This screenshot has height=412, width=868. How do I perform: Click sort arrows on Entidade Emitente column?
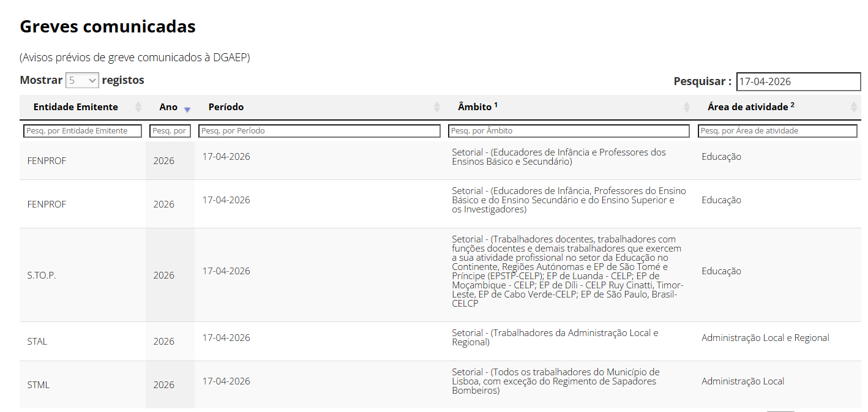click(x=138, y=107)
